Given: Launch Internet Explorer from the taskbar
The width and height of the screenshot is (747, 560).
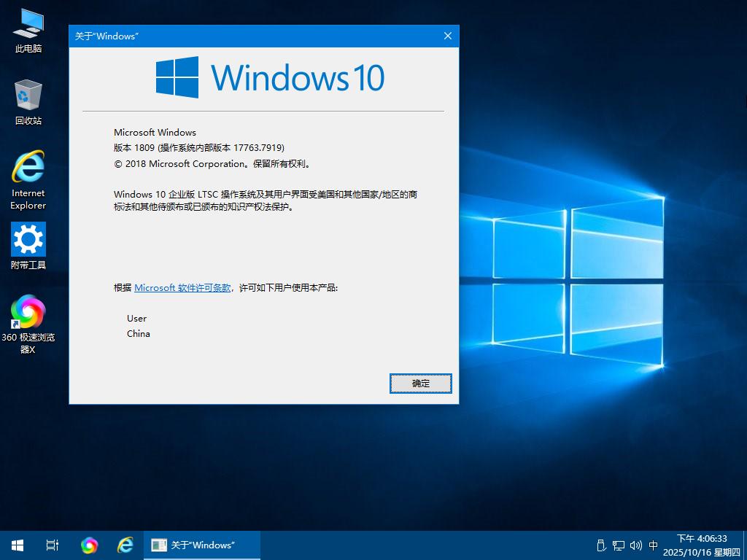Looking at the screenshot, I should [x=125, y=545].
